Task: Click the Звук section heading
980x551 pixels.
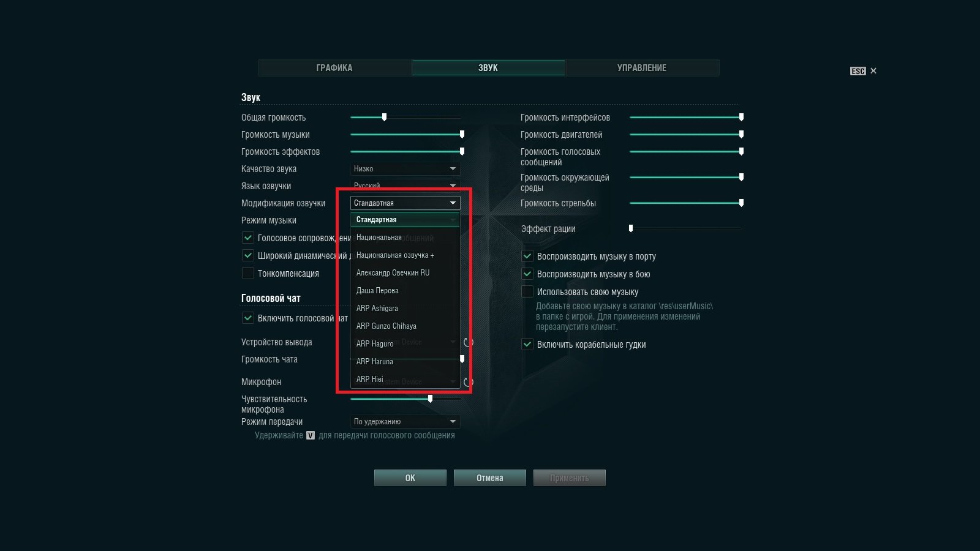Action: (251, 97)
